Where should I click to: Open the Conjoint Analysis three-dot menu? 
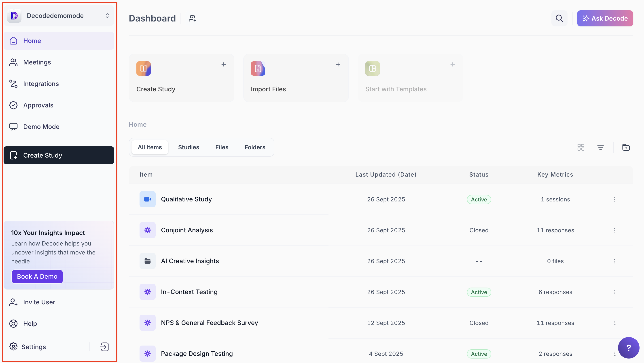(615, 230)
